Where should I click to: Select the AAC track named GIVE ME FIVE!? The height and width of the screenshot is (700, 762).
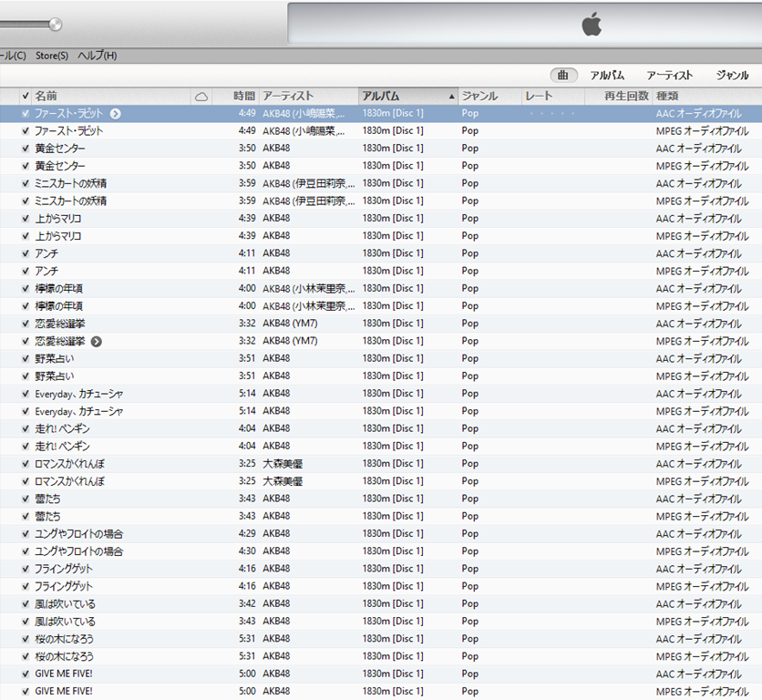64,674
